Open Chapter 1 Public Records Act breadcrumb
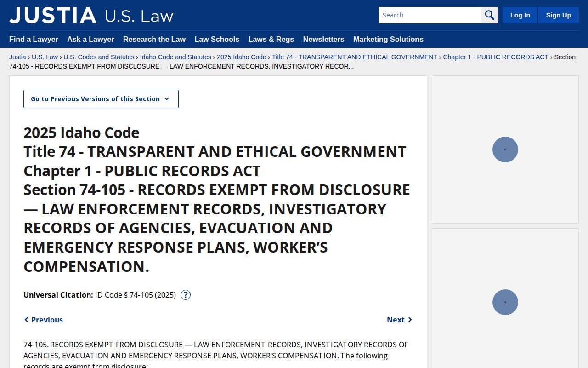The height and width of the screenshot is (368, 588). (496, 57)
